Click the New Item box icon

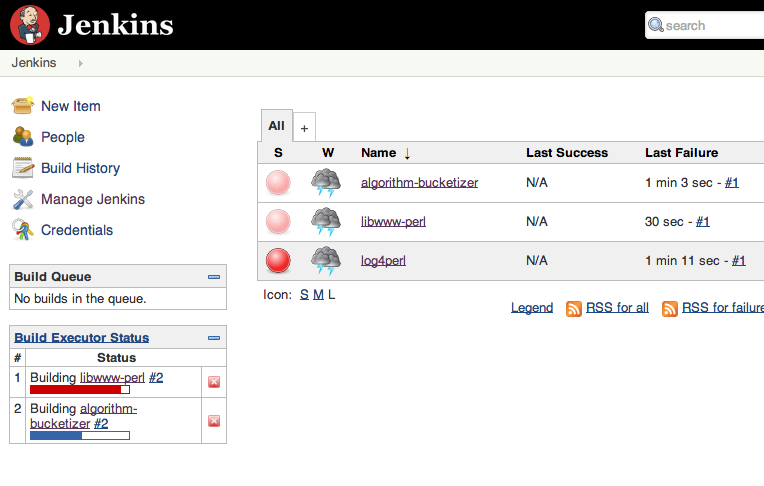point(22,106)
